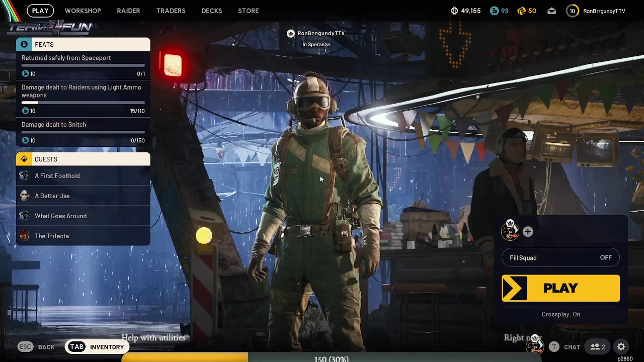This screenshot has height=362, width=644.
Task: Click the ESC BACK button
Action: (36, 347)
